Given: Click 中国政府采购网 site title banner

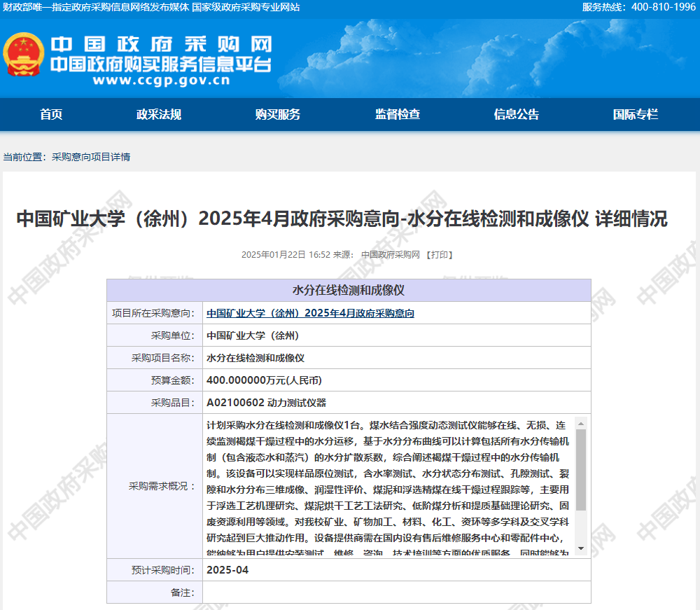Looking at the screenshot, I should click(x=161, y=43).
